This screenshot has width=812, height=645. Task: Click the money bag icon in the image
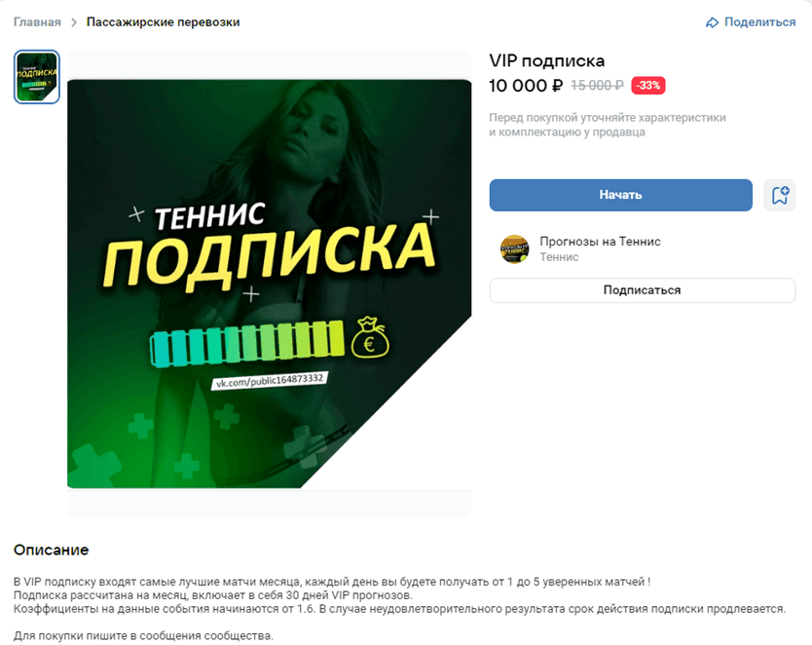(370, 337)
